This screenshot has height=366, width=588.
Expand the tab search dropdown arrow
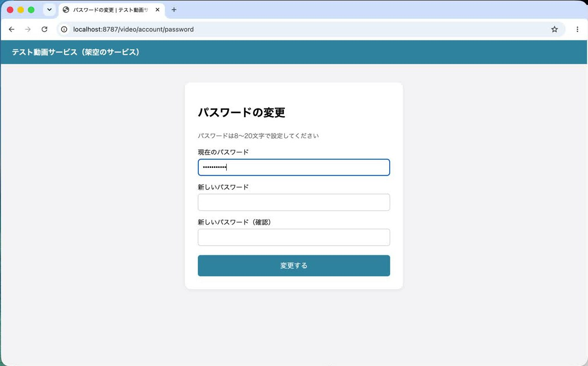[x=49, y=10]
